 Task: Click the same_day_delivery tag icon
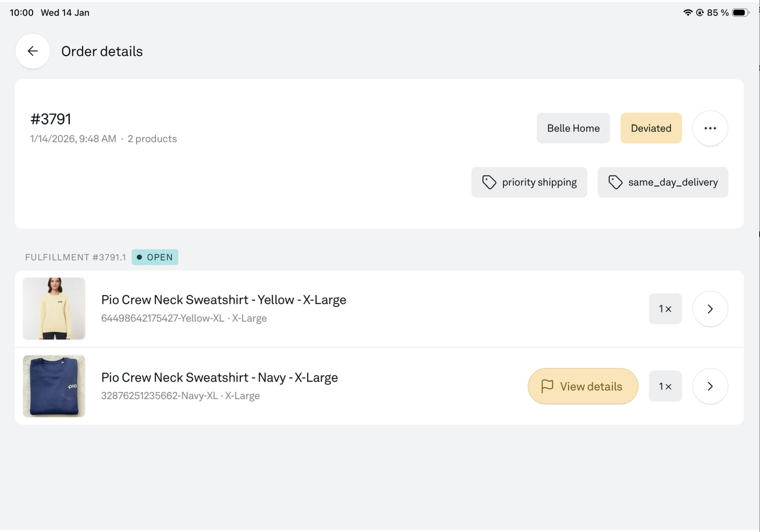(x=615, y=182)
